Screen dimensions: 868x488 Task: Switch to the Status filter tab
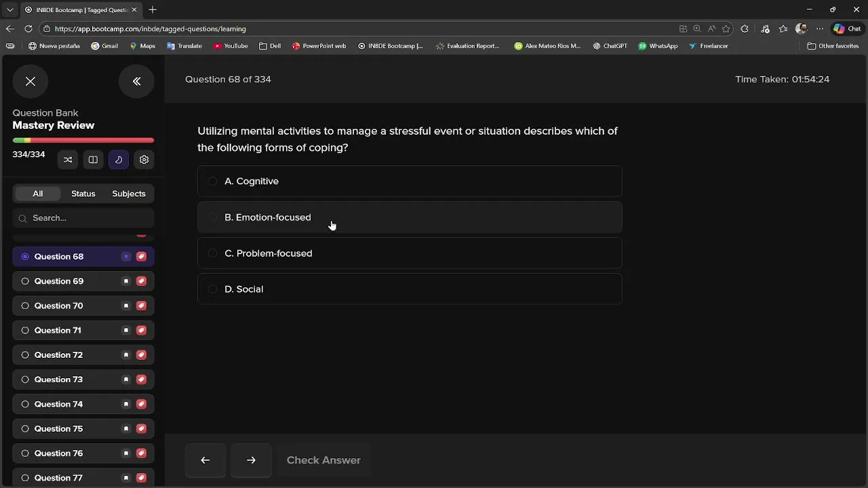coord(83,194)
